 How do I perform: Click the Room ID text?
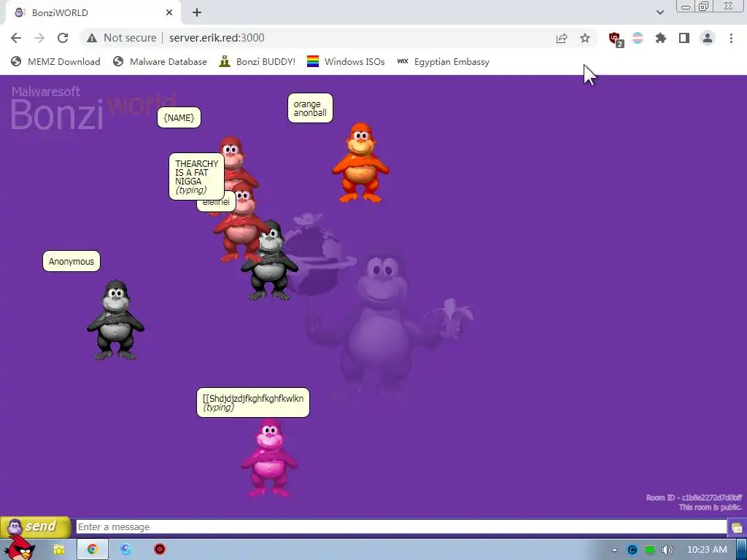tap(694, 497)
